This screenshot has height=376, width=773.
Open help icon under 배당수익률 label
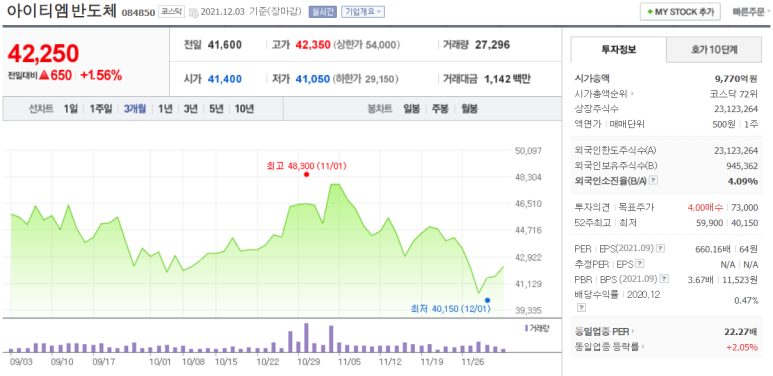(x=581, y=308)
